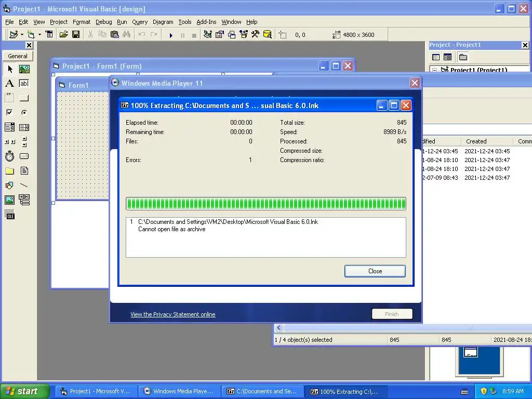Click the Paste toolbar icon
532x399 pixels.
point(115,35)
